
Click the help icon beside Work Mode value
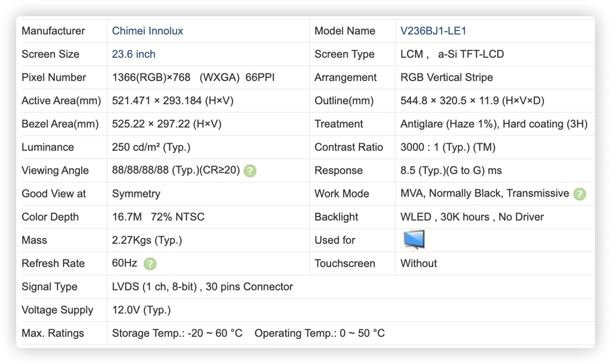[579, 194]
